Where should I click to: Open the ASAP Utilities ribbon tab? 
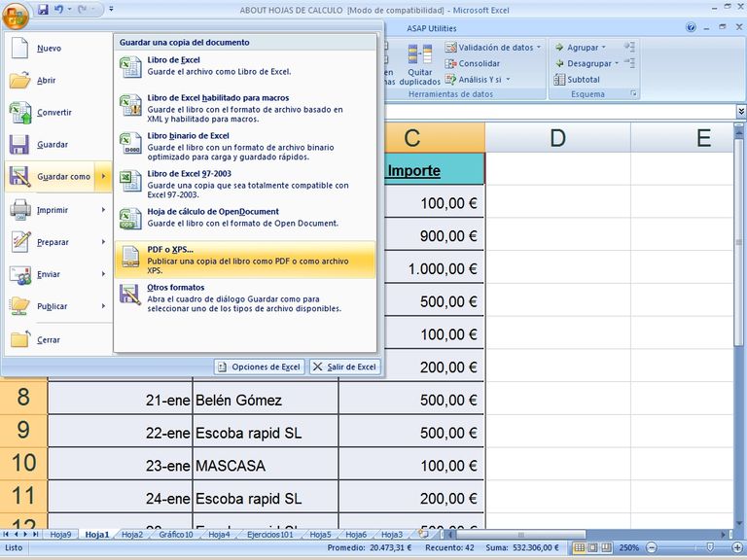(431, 28)
